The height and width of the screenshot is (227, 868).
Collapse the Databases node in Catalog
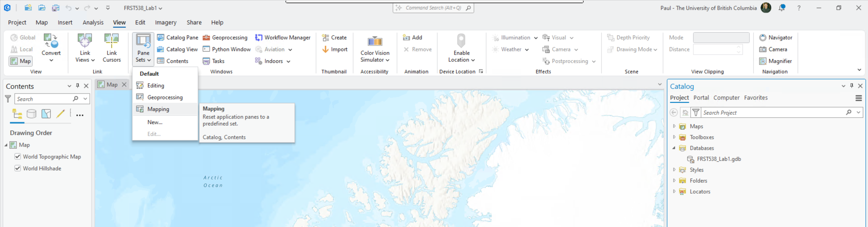pos(674,148)
